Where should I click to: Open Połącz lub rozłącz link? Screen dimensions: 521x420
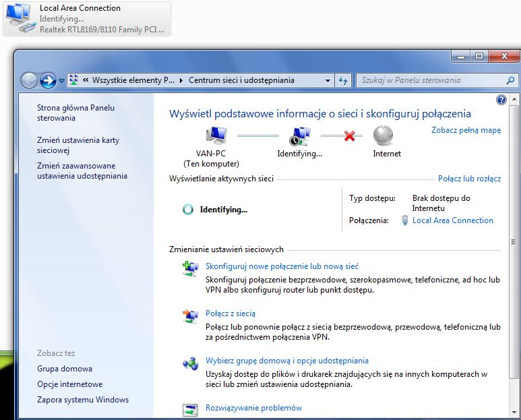coord(469,179)
